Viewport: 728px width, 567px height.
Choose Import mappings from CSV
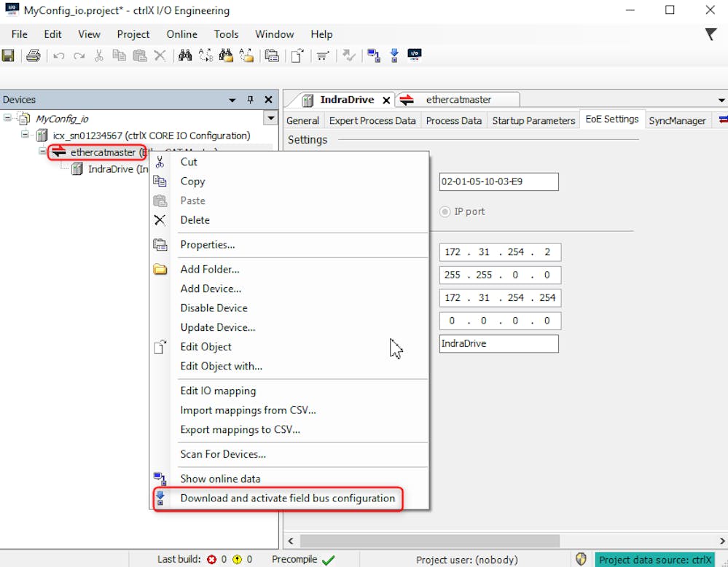tap(289, 410)
